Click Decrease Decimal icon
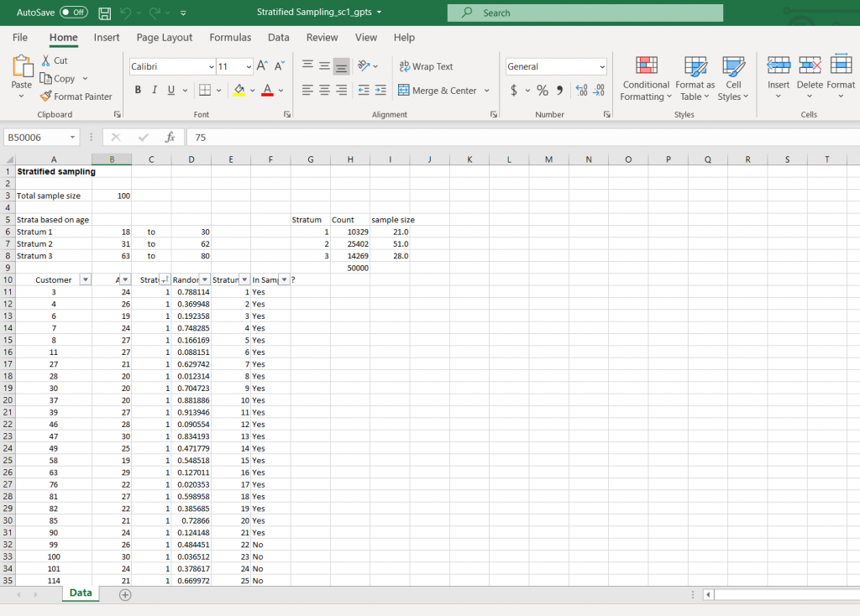The image size is (860, 616). click(598, 90)
